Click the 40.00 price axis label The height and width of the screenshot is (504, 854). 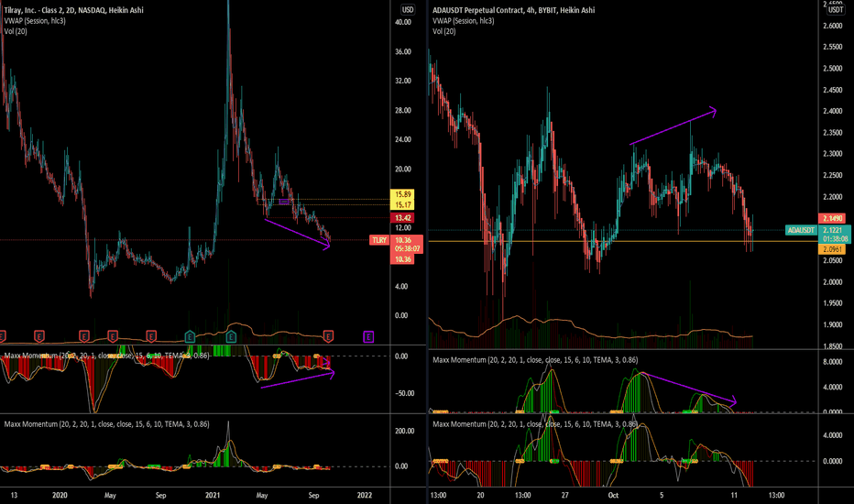(x=403, y=22)
